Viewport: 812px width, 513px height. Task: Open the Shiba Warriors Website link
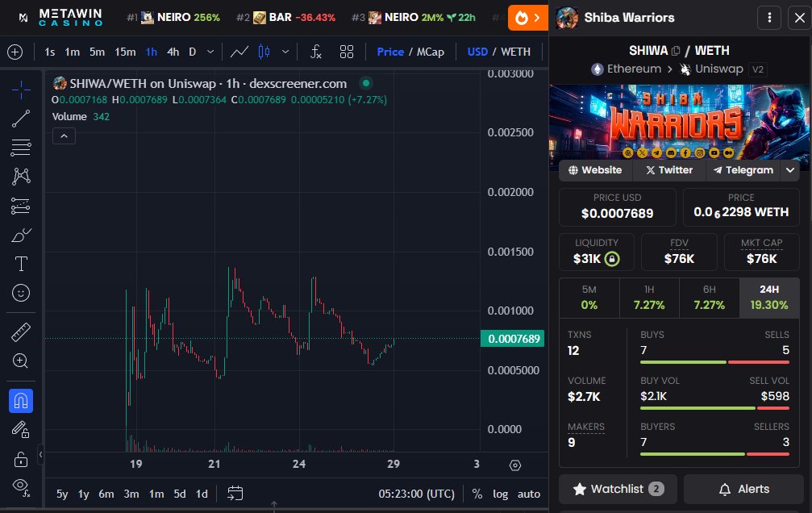[x=595, y=170]
